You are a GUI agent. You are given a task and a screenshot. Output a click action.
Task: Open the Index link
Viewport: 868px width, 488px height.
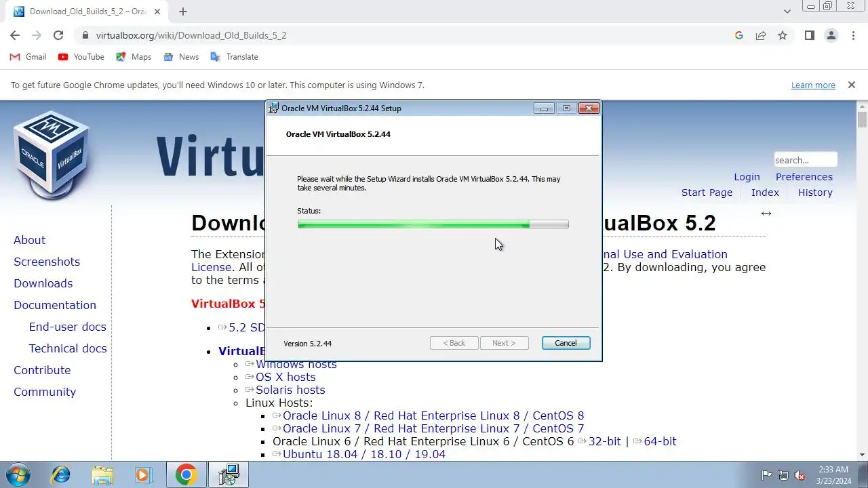coord(765,192)
